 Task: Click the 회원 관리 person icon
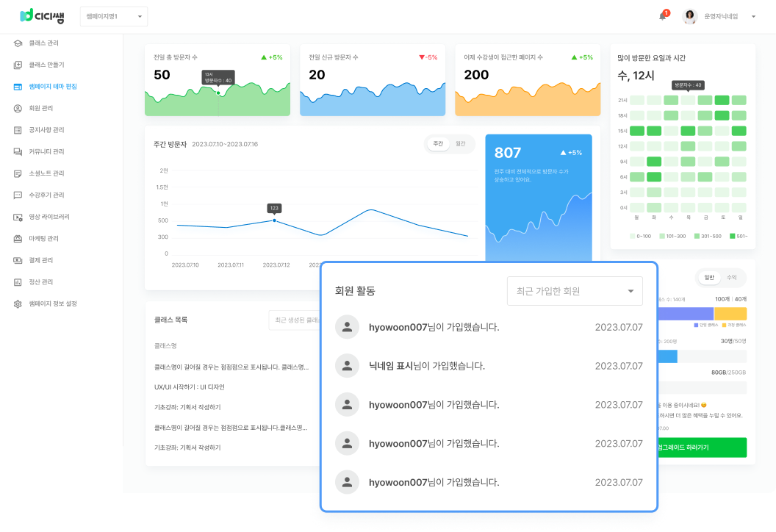(x=18, y=108)
